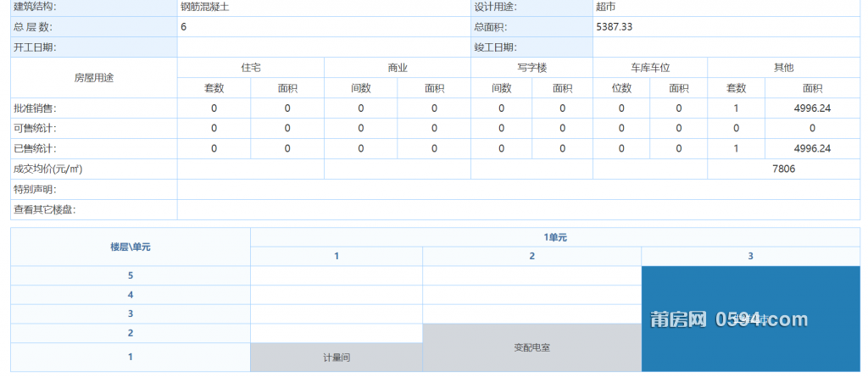Click the 竣工日期: label
Screen dimensions: 868x377
coord(496,47)
